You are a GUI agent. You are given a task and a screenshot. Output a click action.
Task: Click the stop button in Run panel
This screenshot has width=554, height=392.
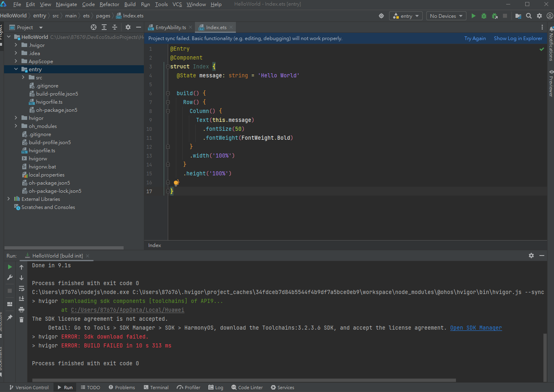tap(10, 291)
